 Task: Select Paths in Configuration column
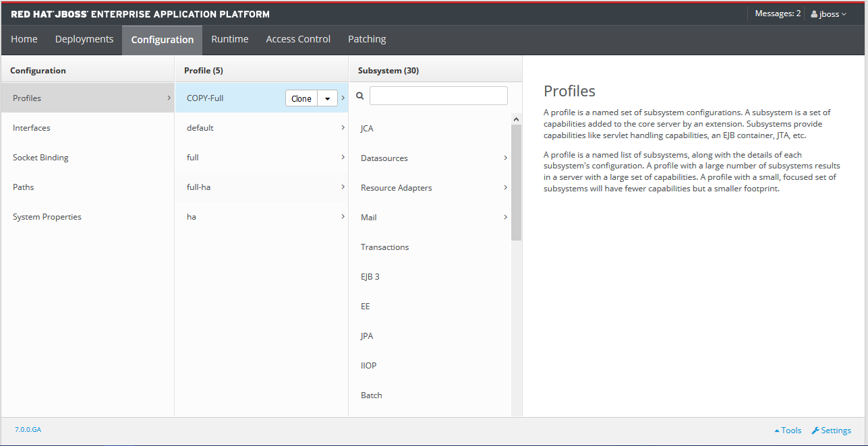click(x=87, y=187)
